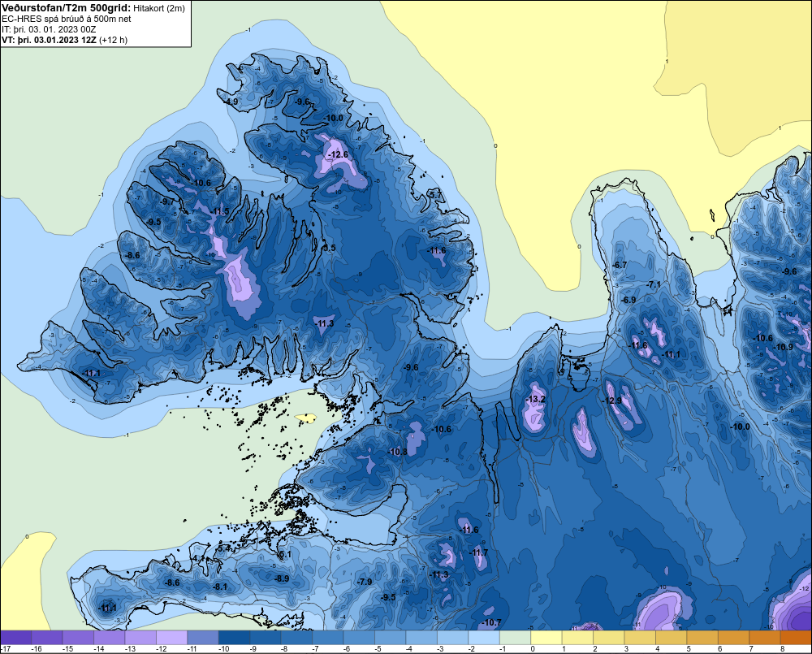The image size is (812, 654).
Task: Click the small yellow island in the bay
Action: pos(305,417)
